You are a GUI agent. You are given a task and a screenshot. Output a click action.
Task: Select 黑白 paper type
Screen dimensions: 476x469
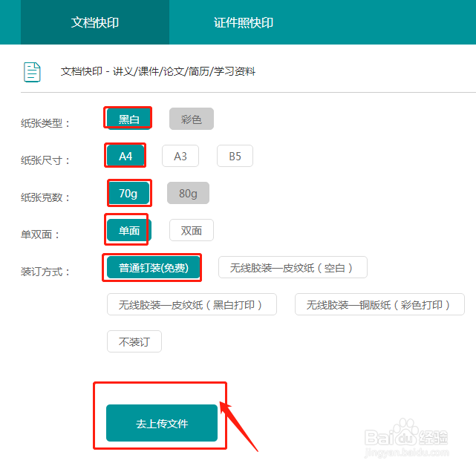[x=128, y=119]
